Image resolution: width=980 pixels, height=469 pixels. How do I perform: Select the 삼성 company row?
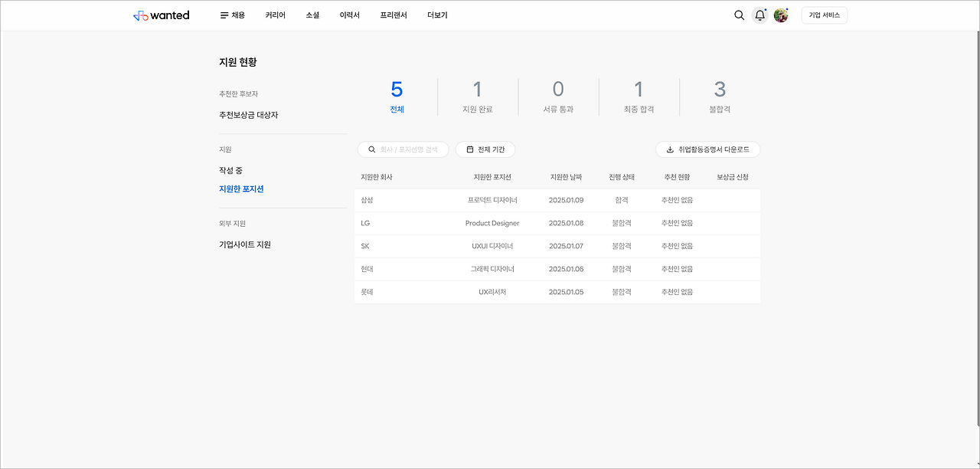click(558, 200)
